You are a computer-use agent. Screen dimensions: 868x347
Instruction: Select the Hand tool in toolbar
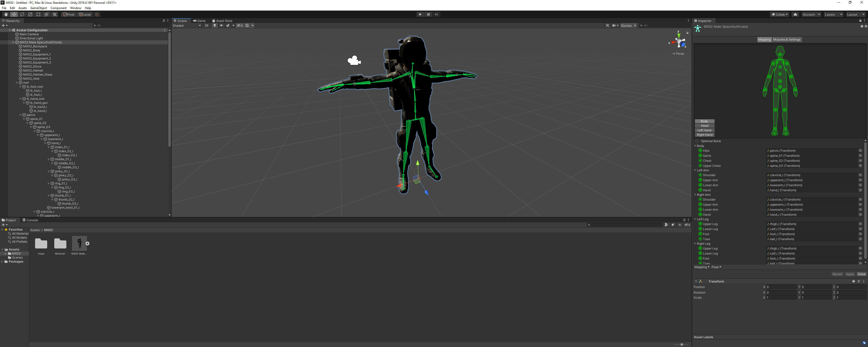6,14
